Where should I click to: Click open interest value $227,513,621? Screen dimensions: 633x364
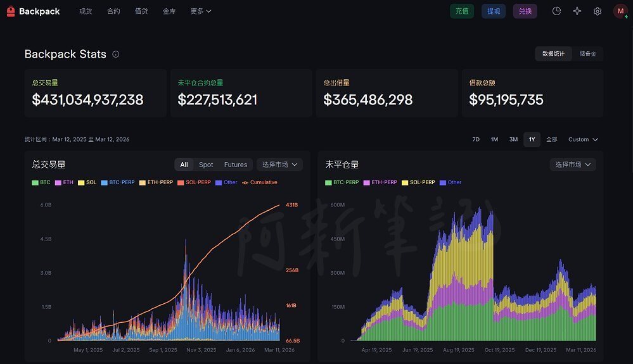[217, 100]
